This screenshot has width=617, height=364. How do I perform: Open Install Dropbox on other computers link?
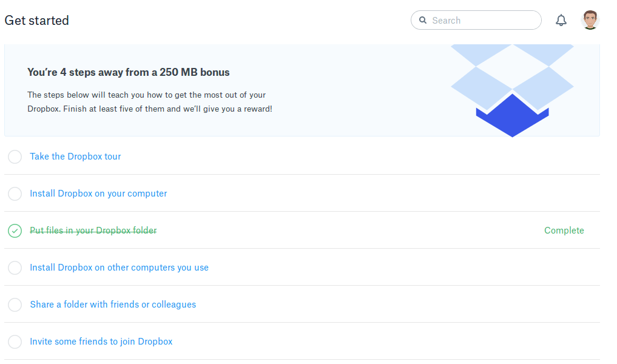[x=119, y=268]
